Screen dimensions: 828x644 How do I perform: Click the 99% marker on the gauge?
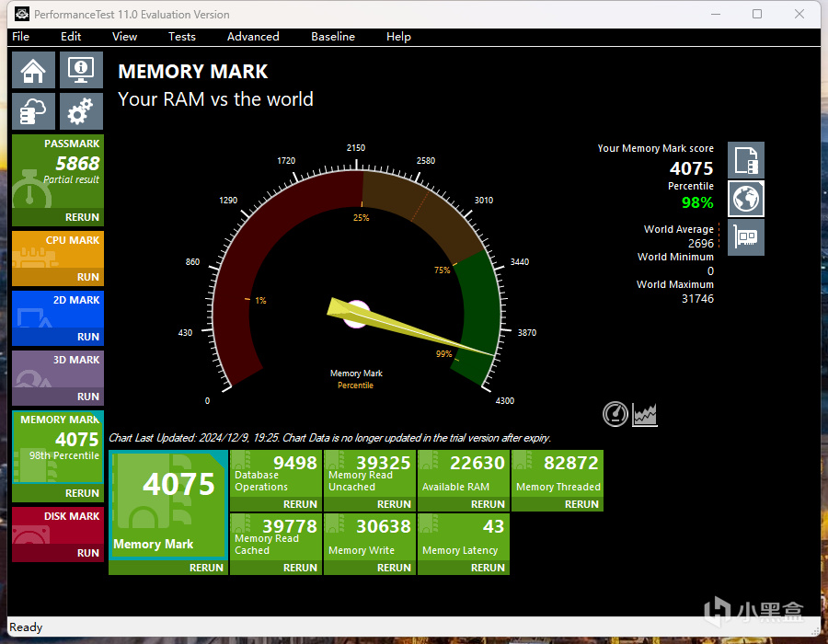(444, 354)
